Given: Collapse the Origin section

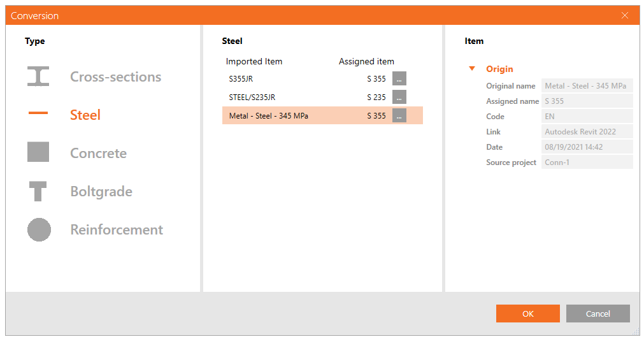Looking at the screenshot, I should 472,69.
